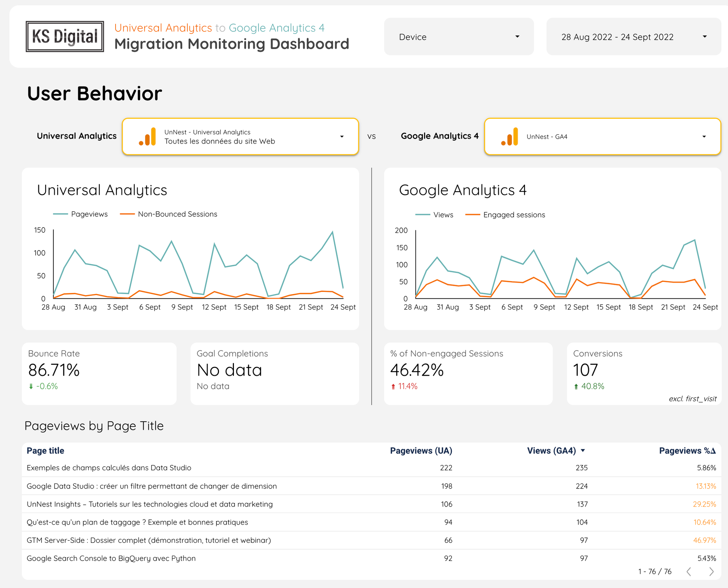Toggle the Engaged sessions legend entry

tap(505, 215)
